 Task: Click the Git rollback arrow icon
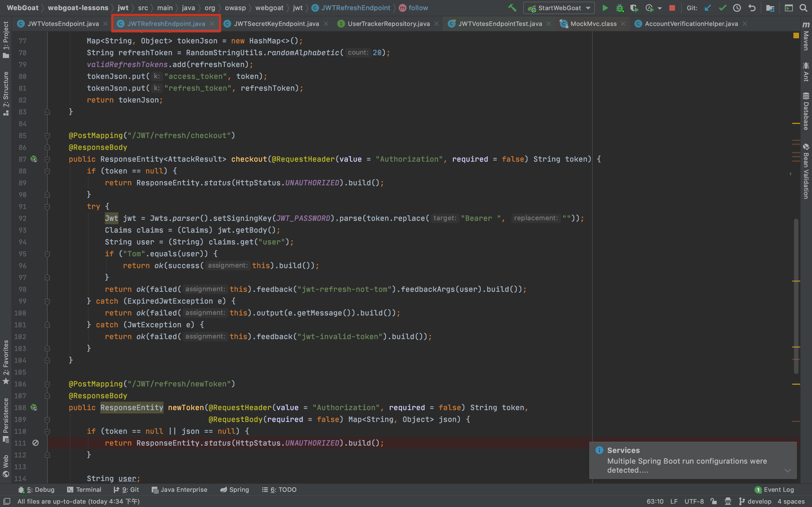point(752,8)
